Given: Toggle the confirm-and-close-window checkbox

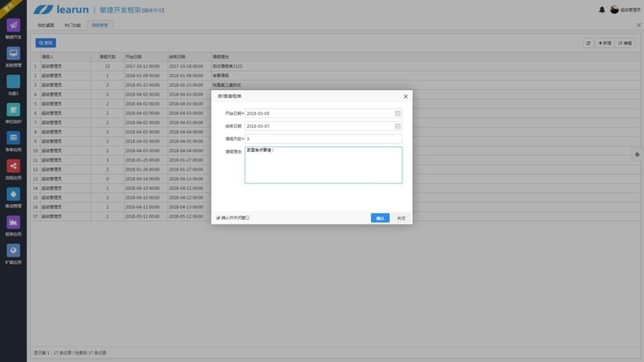Looking at the screenshot, I should [218, 218].
